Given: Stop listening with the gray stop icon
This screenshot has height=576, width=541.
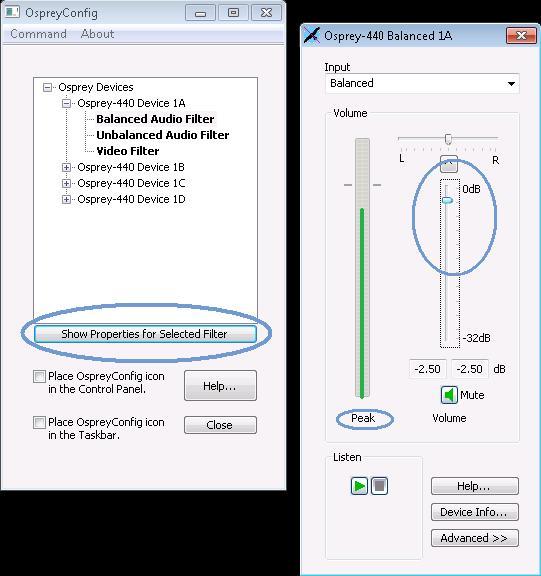Looking at the screenshot, I should coord(379,486).
